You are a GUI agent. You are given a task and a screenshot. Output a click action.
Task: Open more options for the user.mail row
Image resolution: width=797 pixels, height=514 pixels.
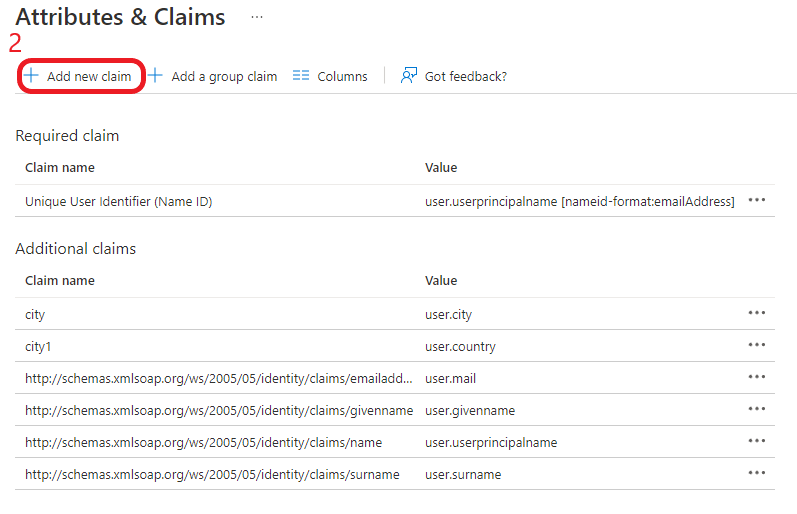point(756,377)
